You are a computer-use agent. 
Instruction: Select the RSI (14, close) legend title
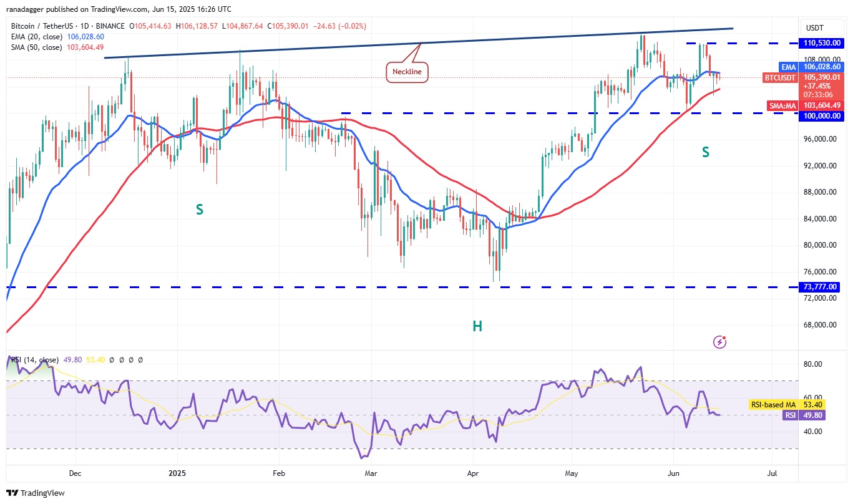pos(35,360)
